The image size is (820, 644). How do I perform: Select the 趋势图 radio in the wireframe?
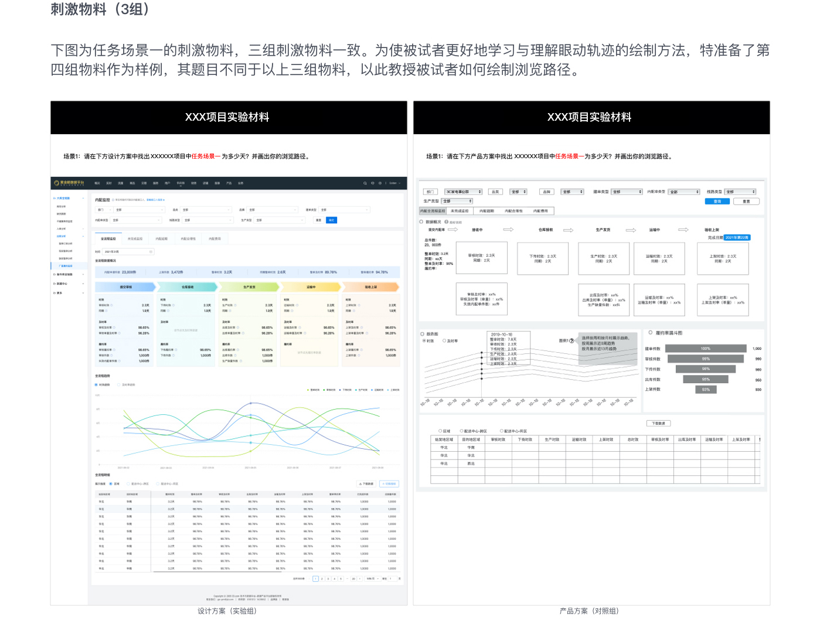pyautogui.click(x=422, y=334)
